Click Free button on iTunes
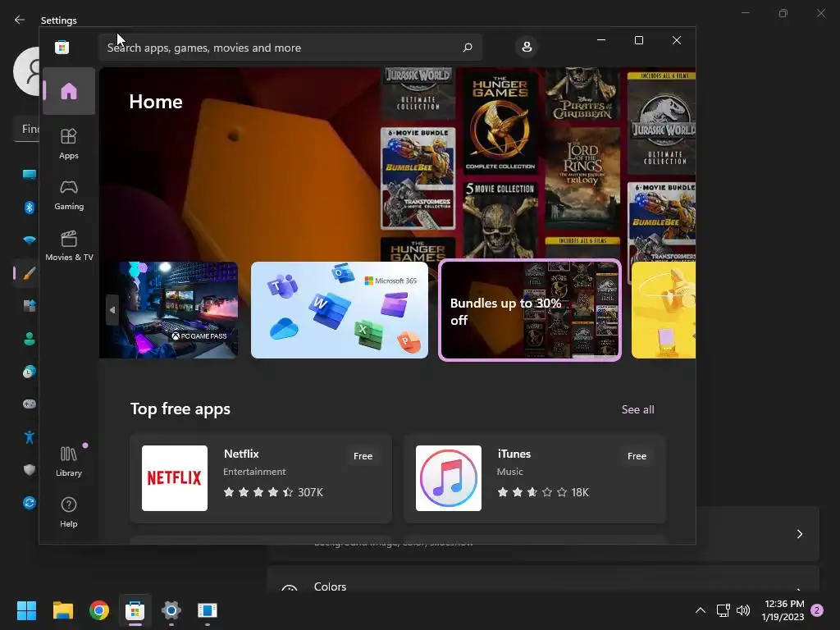The image size is (840, 630). pos(637,456)
